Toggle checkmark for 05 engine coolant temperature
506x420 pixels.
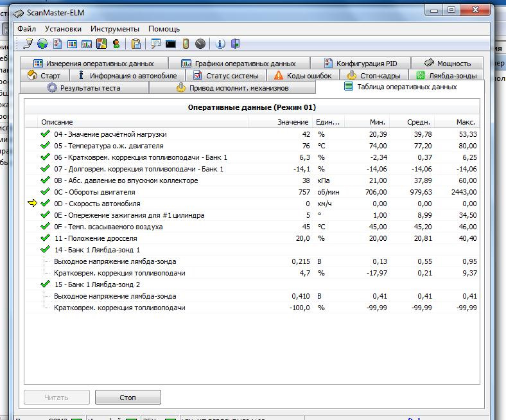click(x=45, y=146)
